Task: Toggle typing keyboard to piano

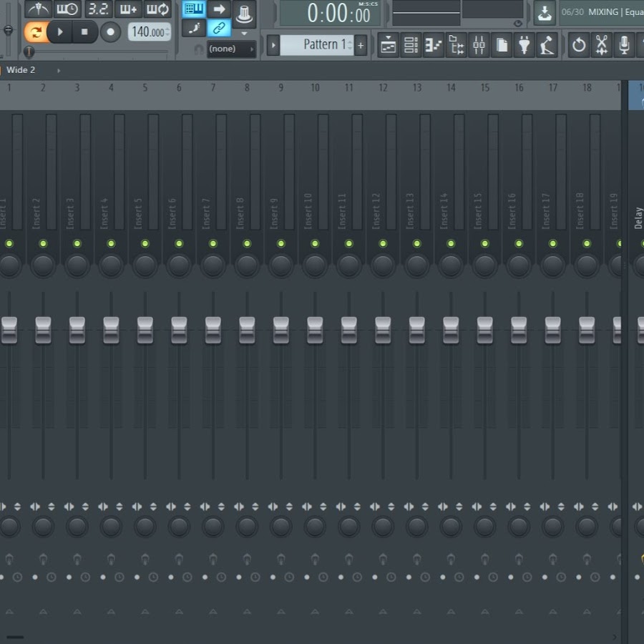Action: [194, 9]
